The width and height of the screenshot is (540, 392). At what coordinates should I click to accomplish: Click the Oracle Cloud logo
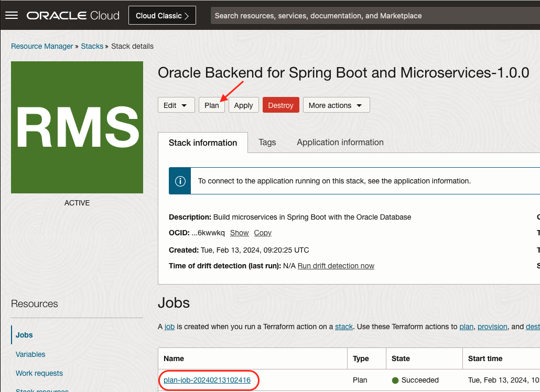click(73, 15)
